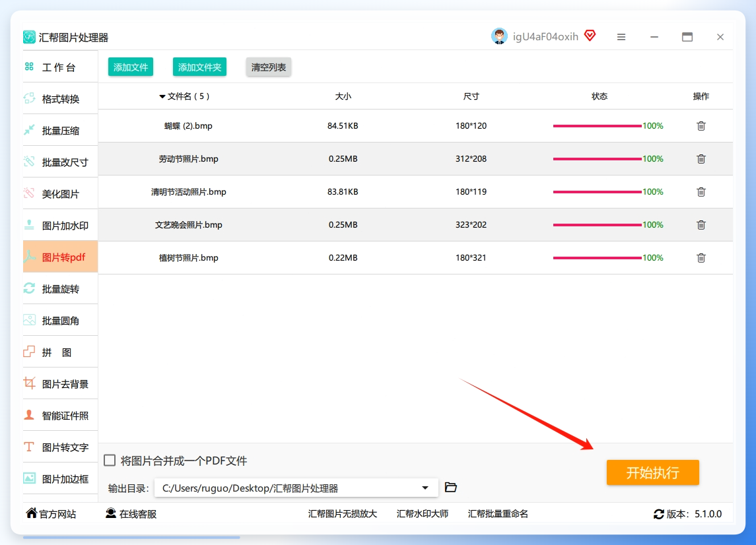Open 汇帮批量重命名 link
This screenshot has height=545, width=756.
(x=498, y=514)
